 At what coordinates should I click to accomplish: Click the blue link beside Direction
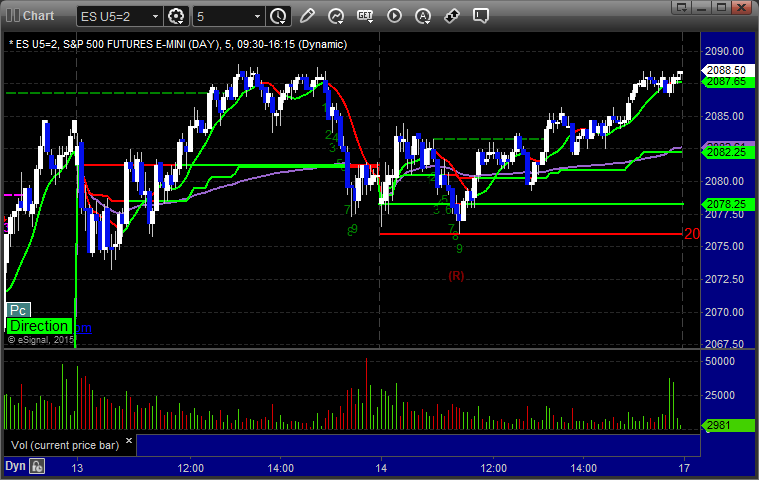[x=83, y=328]
